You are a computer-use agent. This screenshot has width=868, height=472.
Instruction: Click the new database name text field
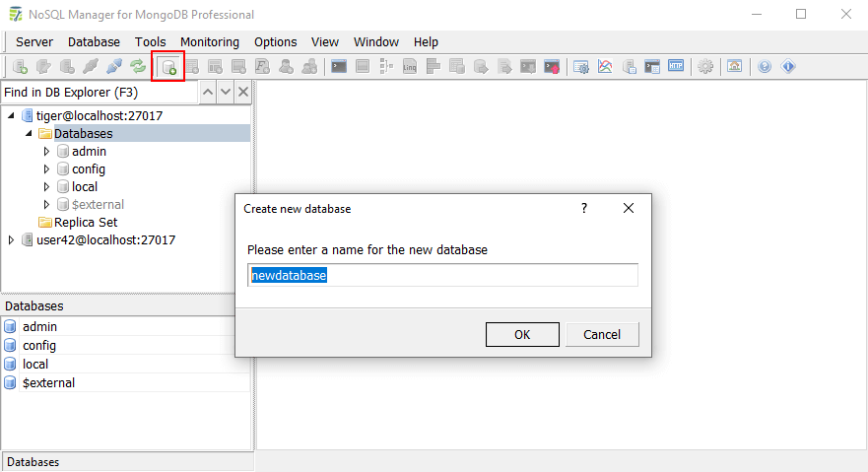pos(442,276)
